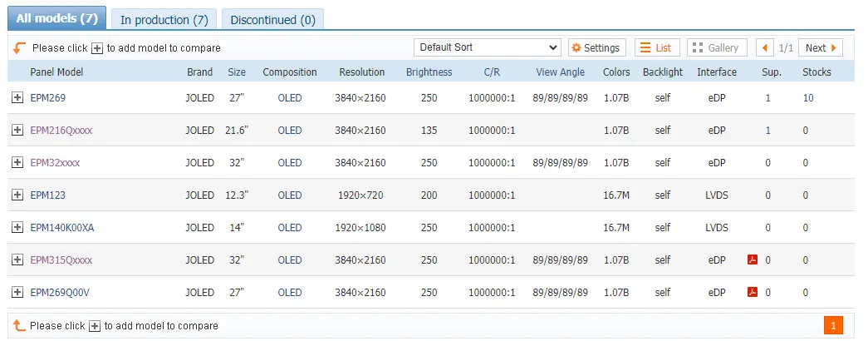Open EPM269 panel model link
The height and width of the screenshot is (341, 868).
click(x=47, y=98)
